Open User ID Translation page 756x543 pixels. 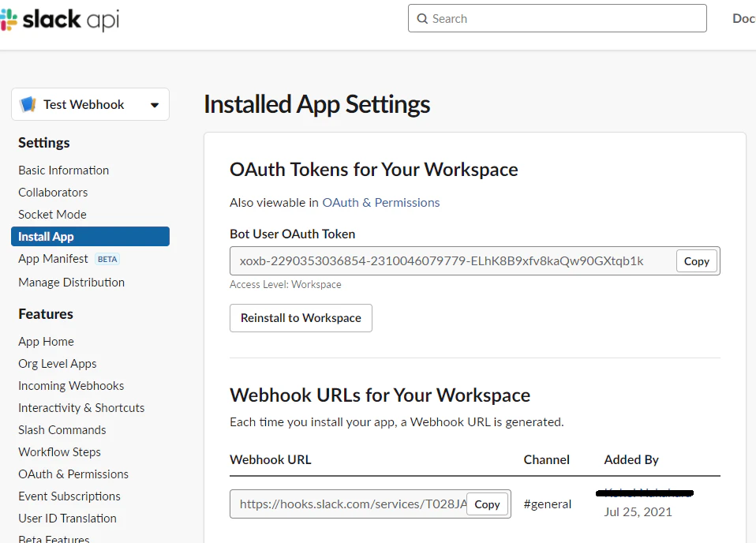pos(68,519)
